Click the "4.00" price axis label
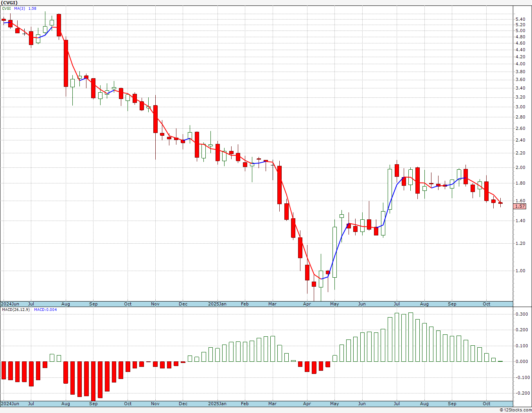 [x=520, y=64]
